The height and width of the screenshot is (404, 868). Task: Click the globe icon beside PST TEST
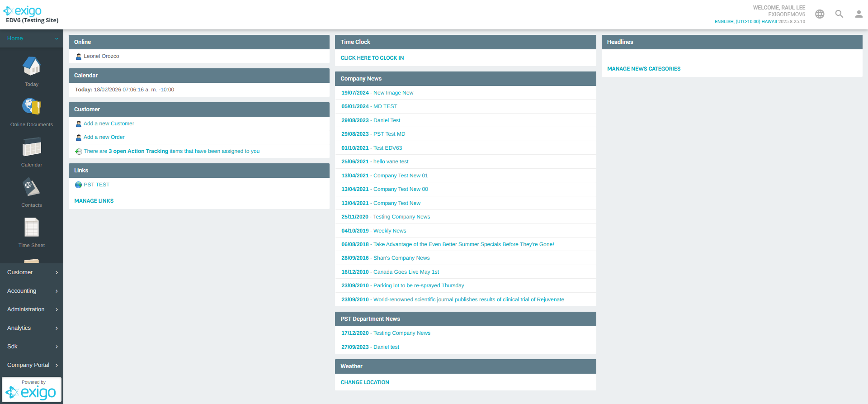(x=79, y=185)
